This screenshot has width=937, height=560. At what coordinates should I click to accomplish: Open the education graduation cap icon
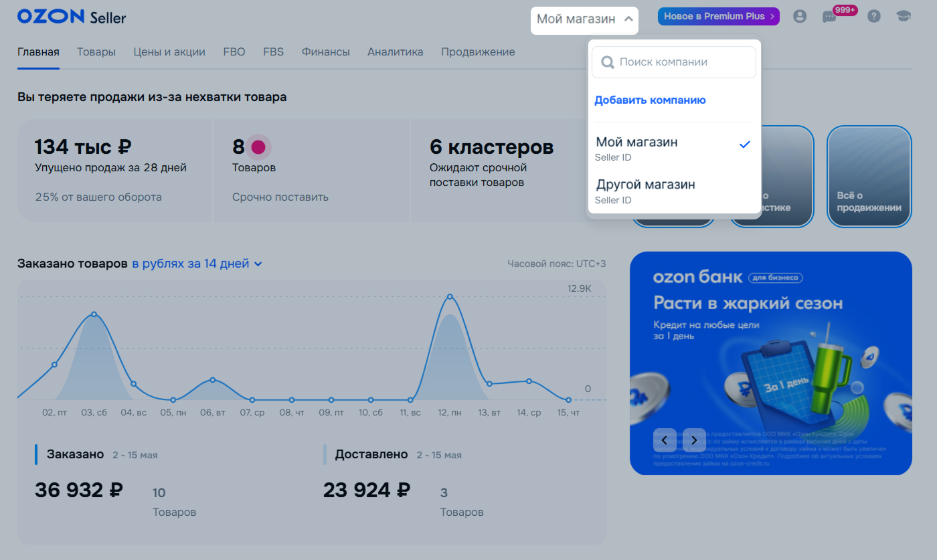click(x=904, y=17)
